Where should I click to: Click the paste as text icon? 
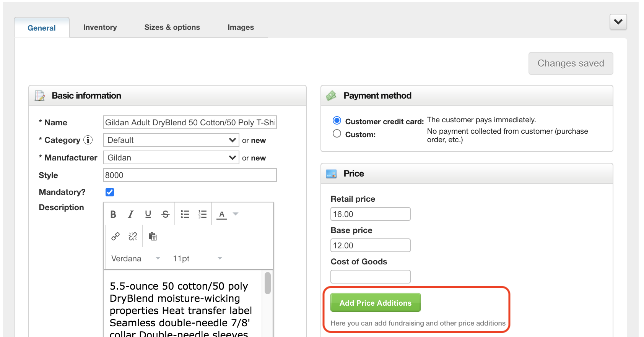point(153,237)
